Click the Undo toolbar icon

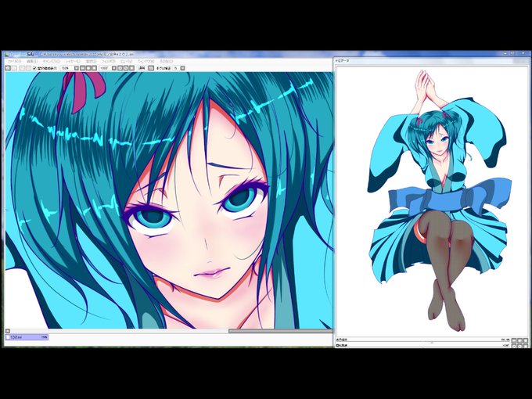point(7,68)
